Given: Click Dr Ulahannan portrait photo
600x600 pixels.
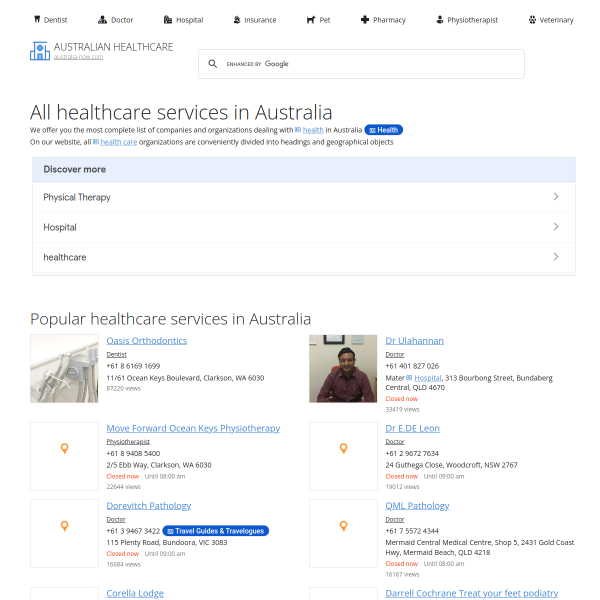Looking at the screenshot, I should click(x=343, y=368).
